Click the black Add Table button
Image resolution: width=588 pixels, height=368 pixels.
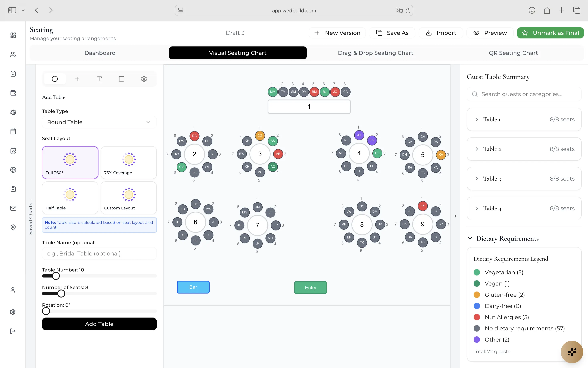click(99, 324)
